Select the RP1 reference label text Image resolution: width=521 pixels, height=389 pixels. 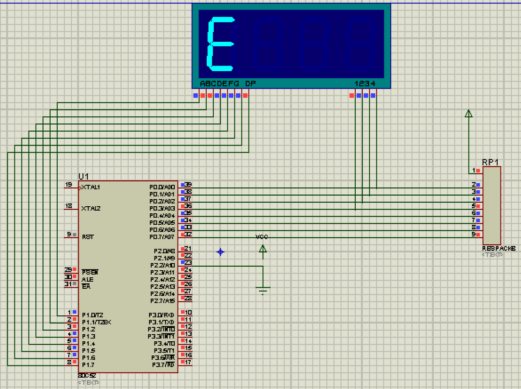(490, 162)
